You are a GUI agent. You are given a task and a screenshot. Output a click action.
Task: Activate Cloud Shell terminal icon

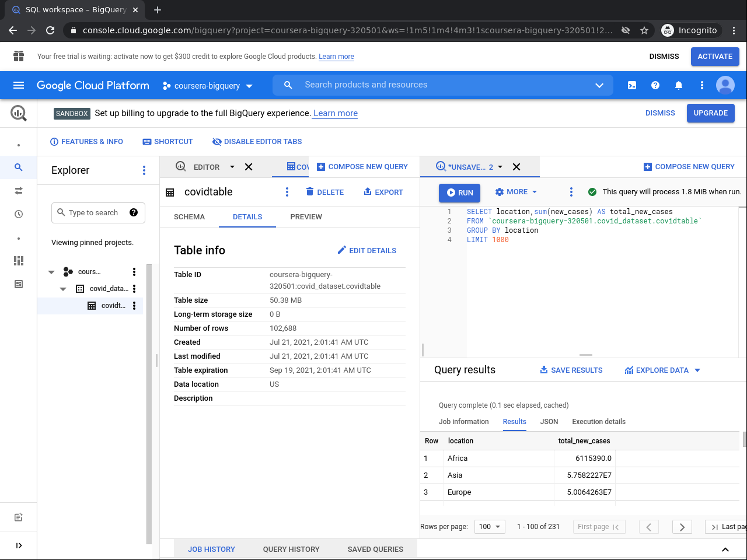tap(632, 85)
